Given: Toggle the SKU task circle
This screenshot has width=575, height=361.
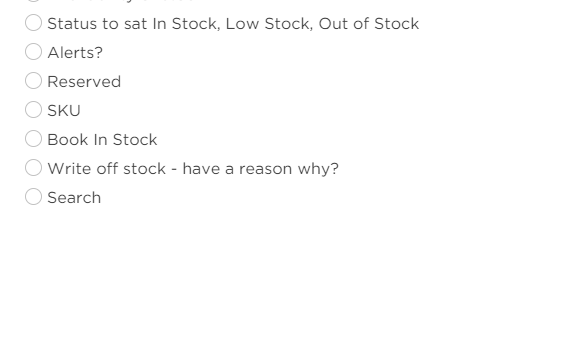Looking at the screenshot, I should click(33, 110).
